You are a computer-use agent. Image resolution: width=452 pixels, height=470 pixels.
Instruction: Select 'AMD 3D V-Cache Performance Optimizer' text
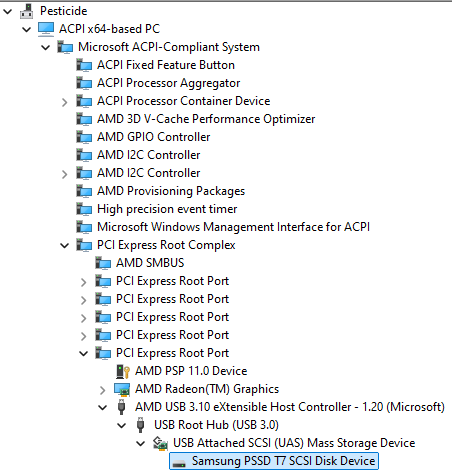coord(206,119)
